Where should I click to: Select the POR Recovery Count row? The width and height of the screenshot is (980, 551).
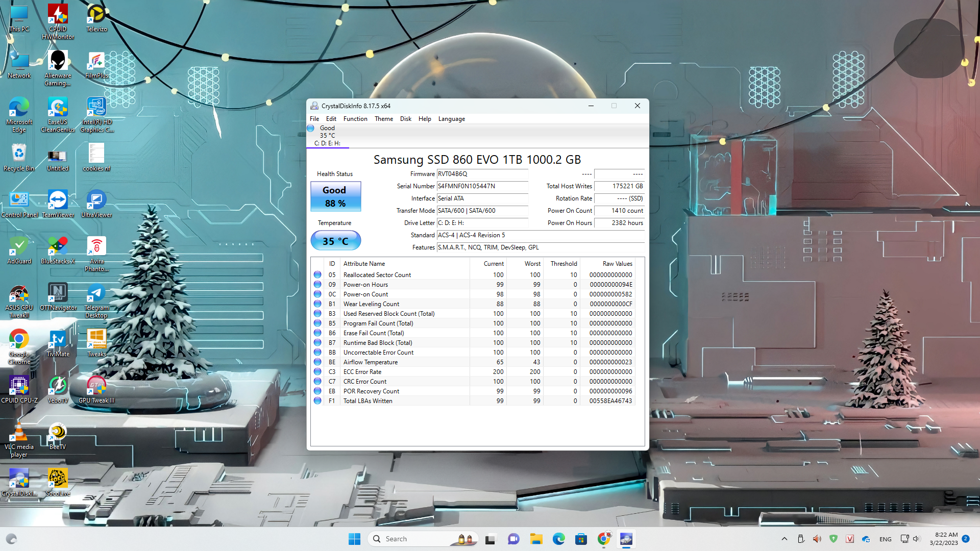[x=473, y=391]
